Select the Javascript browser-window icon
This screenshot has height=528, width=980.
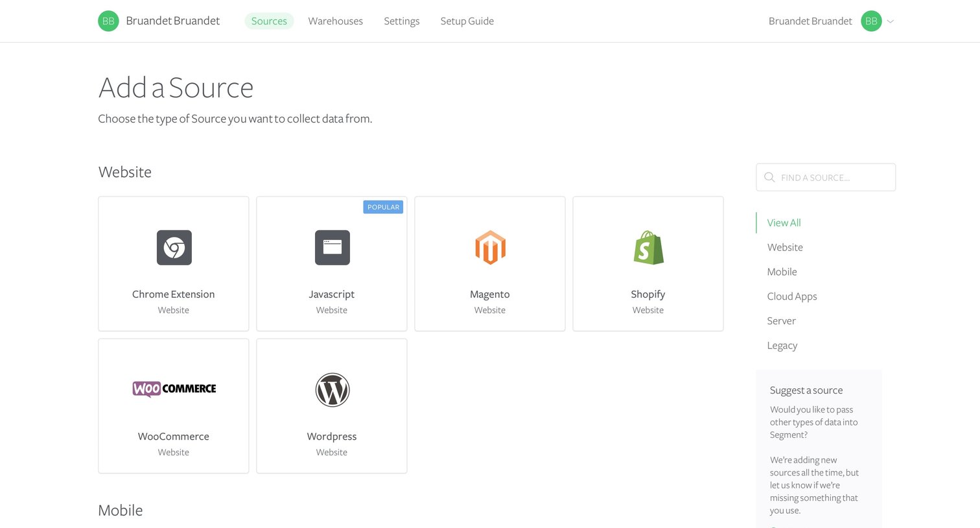[x=332, y=247]
